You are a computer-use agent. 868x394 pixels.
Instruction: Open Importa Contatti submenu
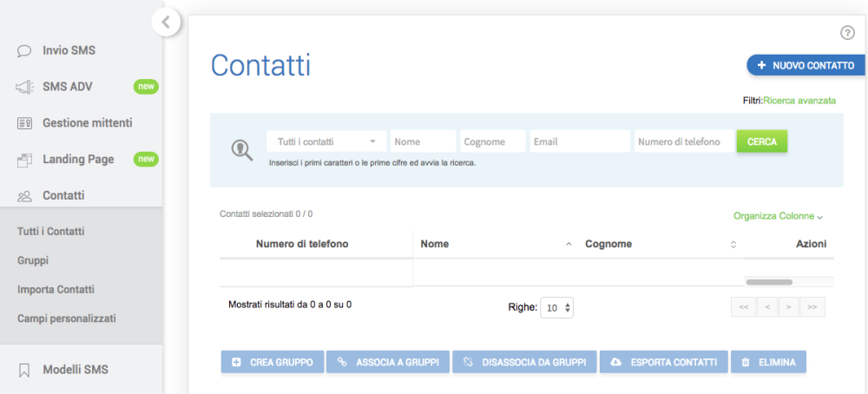coord(56,289)
